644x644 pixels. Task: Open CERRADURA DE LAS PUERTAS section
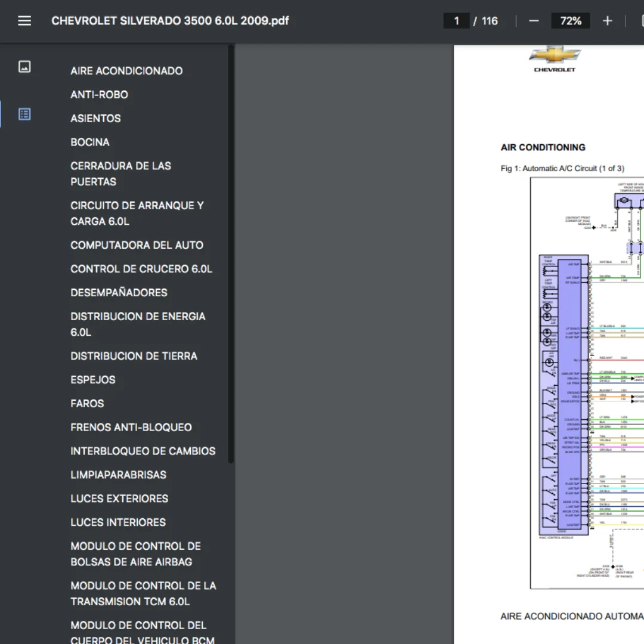click(x=120, y=174)
